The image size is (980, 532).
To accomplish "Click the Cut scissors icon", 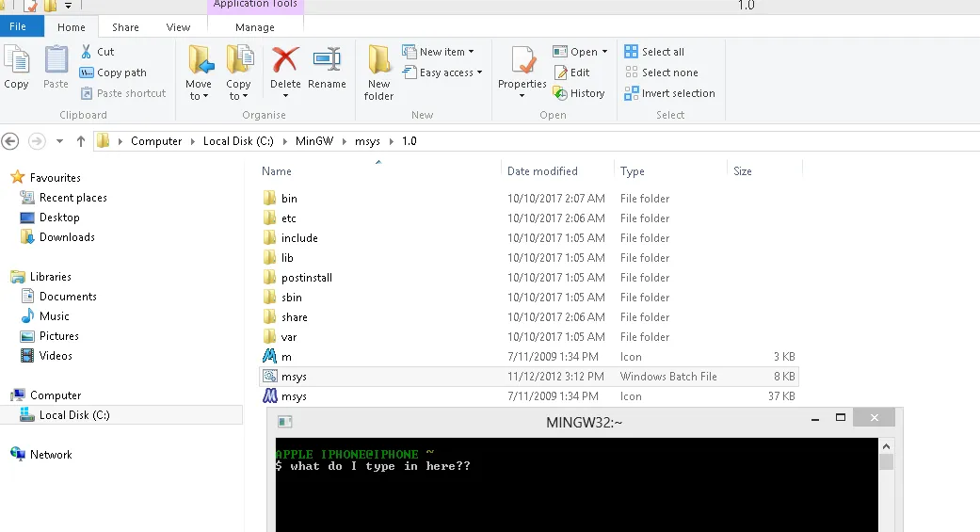I will pyautogui.click(x=87, y=52).
